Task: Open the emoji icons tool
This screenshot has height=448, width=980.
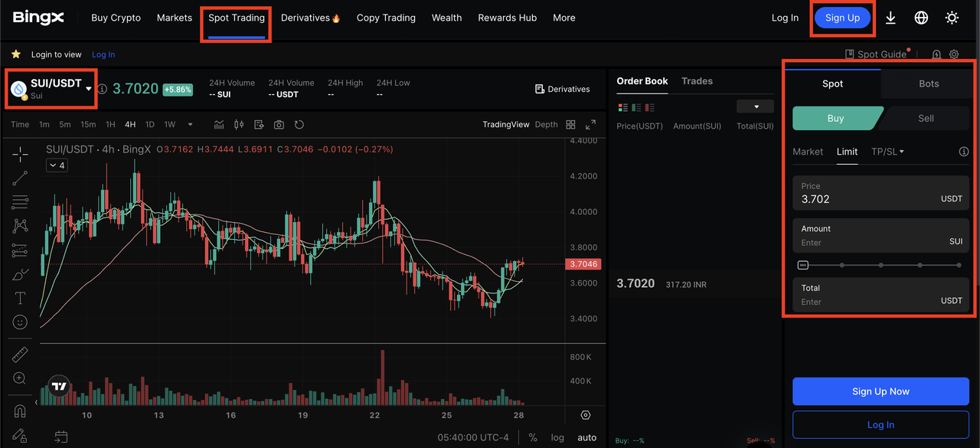Action: (20, 322)
